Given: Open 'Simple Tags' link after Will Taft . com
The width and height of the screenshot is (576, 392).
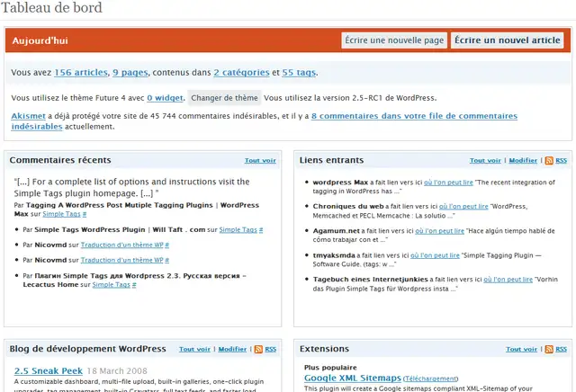Looking at the screenshot, I should pyautogui.click(x=238, y=230).
